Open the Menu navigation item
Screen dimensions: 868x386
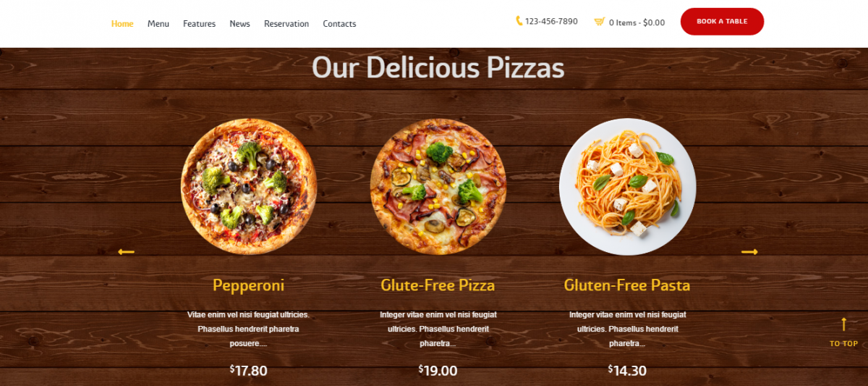(158, 24)
